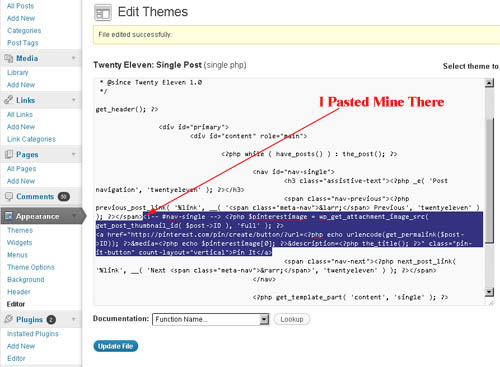500x367 pixels.
Task: Click the Comments speech bubble icon
Action: tap(9, 196)
